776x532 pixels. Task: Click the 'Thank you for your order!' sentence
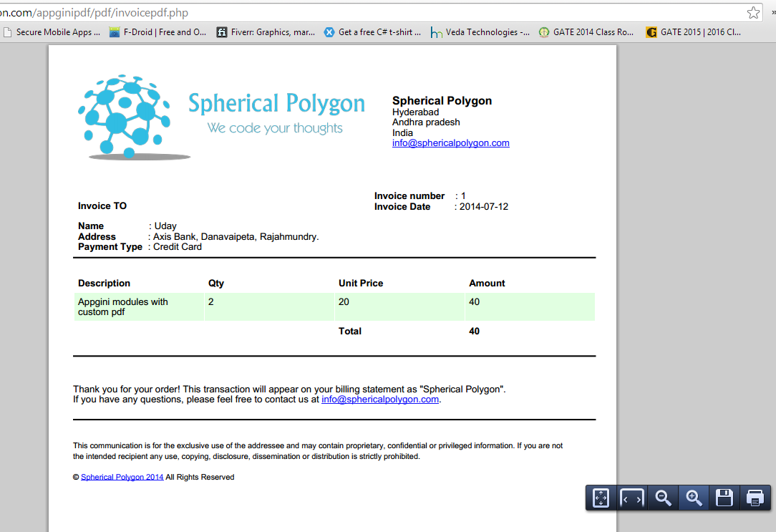pyautogui.click(x=127, y=390)
